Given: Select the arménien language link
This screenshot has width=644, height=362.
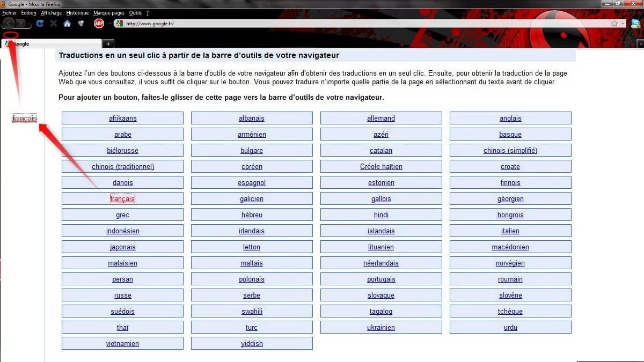Looking at the screenshot, I should (252, 135).
